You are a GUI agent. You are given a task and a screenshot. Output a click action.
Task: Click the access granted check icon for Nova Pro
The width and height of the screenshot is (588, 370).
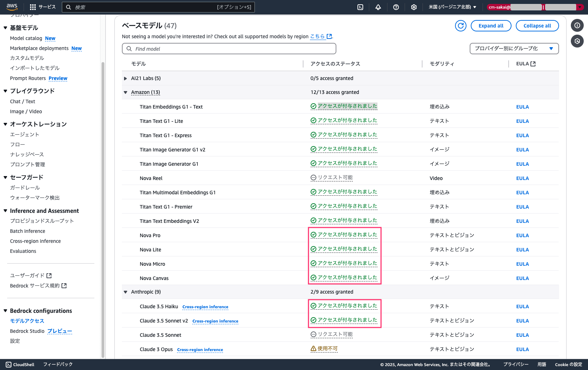[313, 235]
